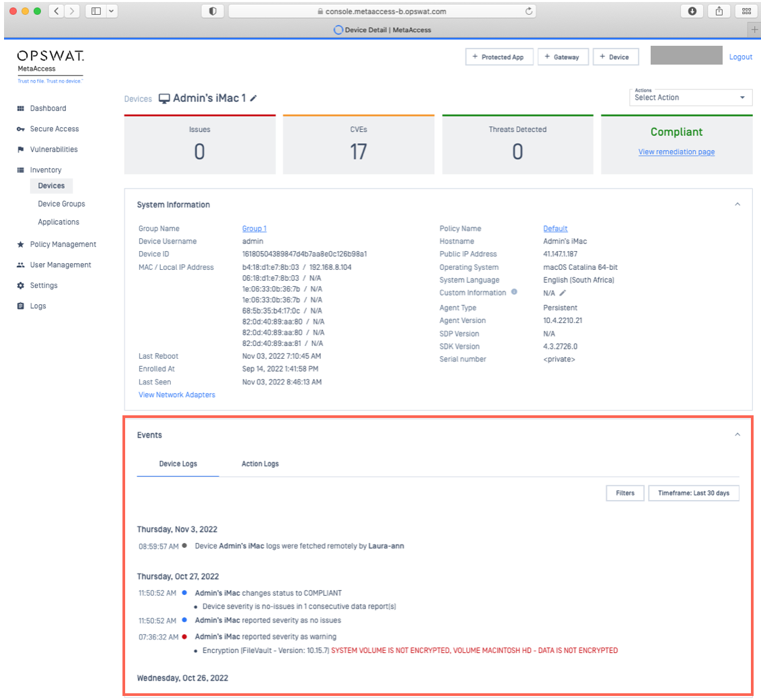Click the privacy shield icon
This screenshot has height=700, width=761.
click(x=213, y=11)
